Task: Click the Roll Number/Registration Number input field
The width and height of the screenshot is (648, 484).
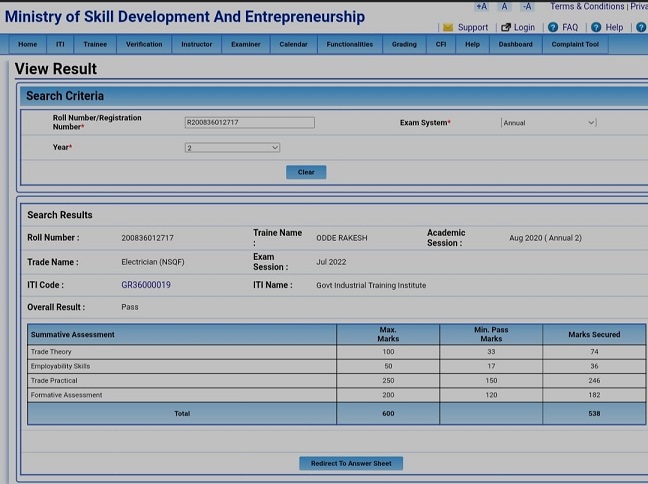Action: click(x=249, y=123)
